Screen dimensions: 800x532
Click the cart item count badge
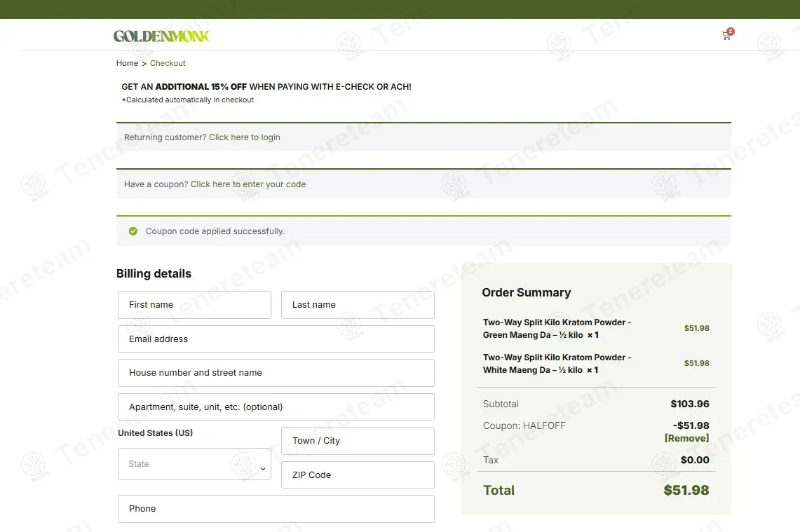(x=731, y=32)
